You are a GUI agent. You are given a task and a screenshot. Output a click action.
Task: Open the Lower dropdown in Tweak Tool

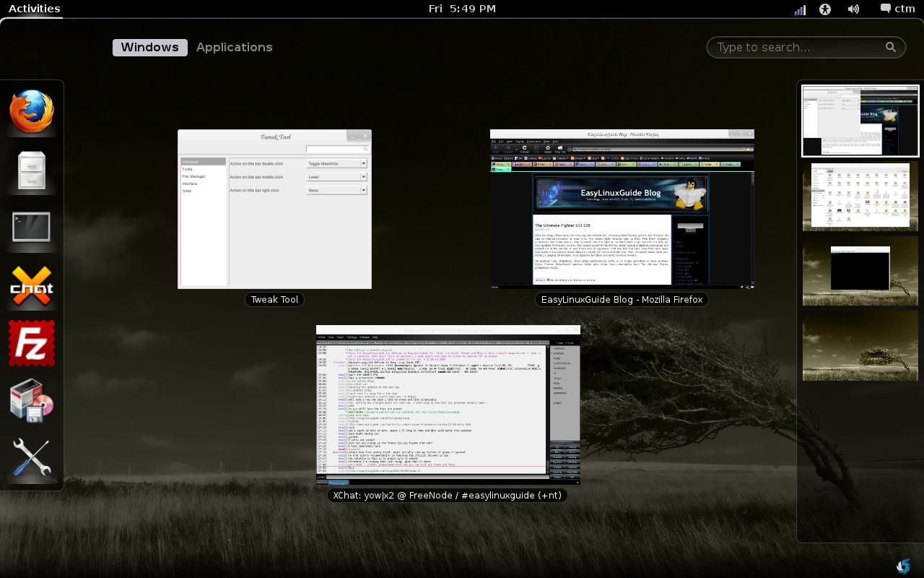337,177
